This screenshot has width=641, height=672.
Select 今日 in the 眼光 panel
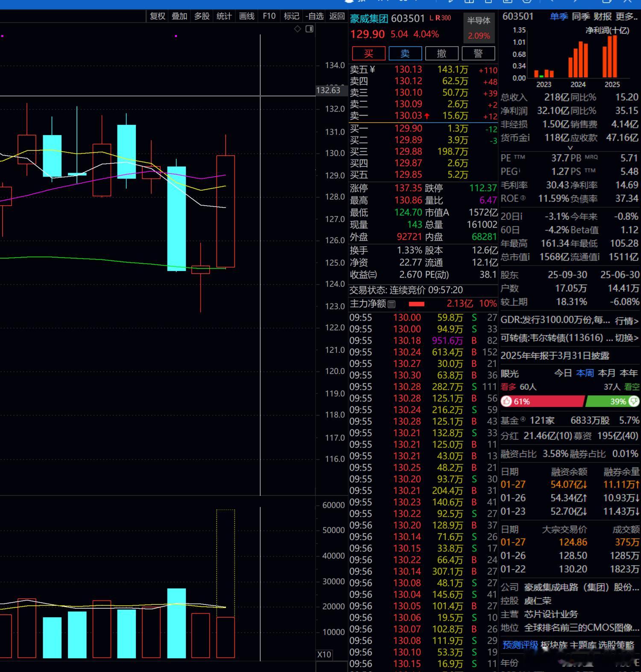coord(563,373)
